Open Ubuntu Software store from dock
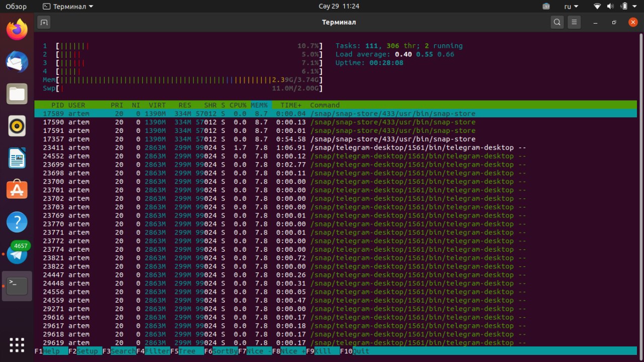The width and height of the screenshot is (644, 362). 17,190
